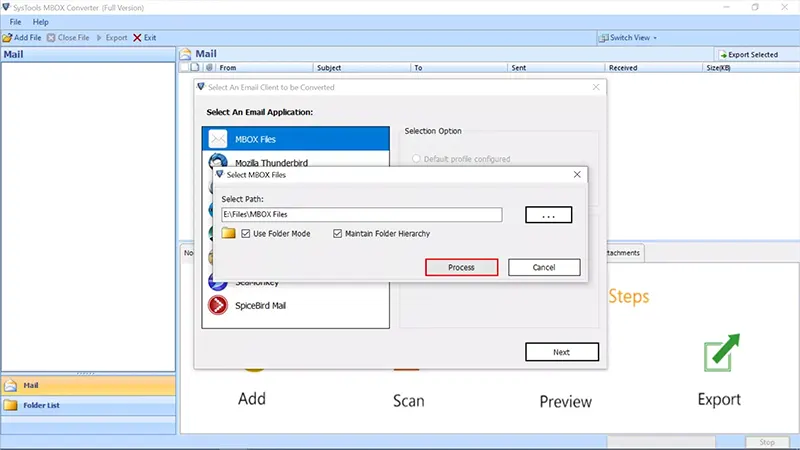Open the Switch View dropdown arrow
Screen dimensions: 800x450
[655, 38]
